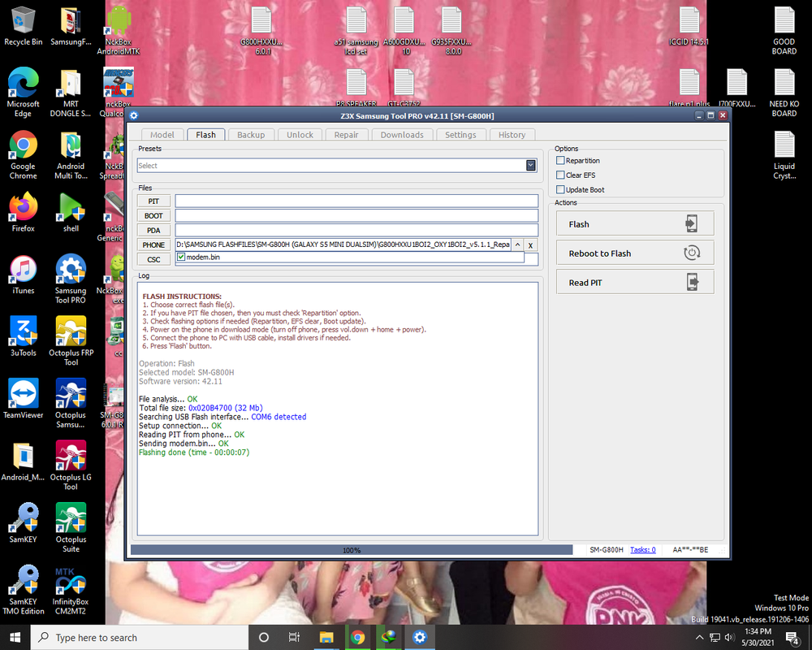
Task: Open the Windows Start menu
Action: 15,638
